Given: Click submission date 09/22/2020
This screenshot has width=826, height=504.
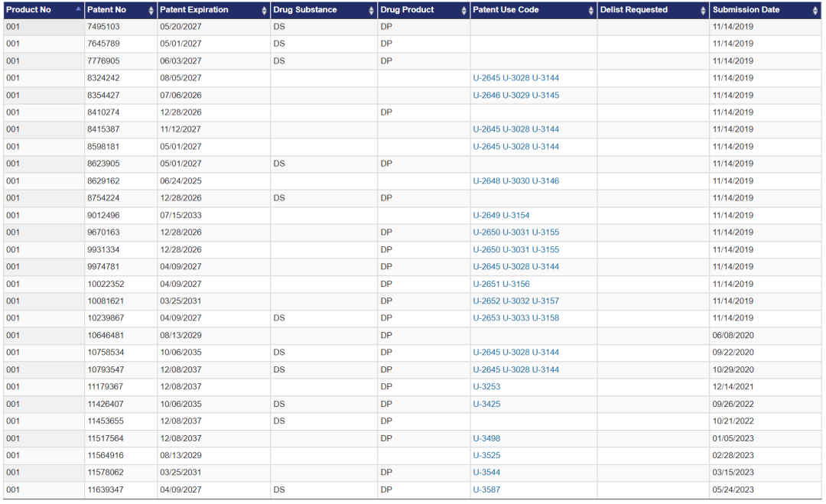Looking at the screenshot, I should 733,353.
